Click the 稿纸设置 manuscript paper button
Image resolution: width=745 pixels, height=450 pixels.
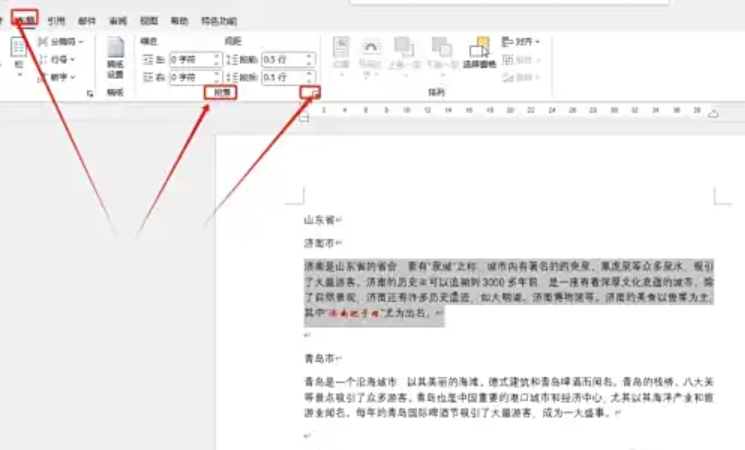(115, 59)
